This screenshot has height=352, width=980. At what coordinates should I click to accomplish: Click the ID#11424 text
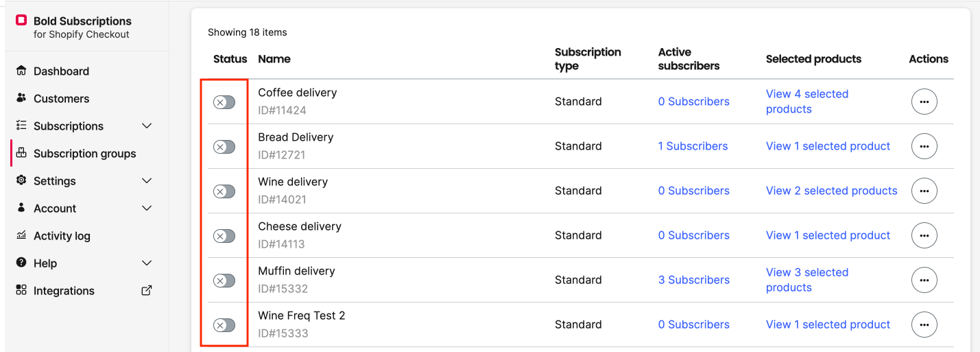point(282,110)
